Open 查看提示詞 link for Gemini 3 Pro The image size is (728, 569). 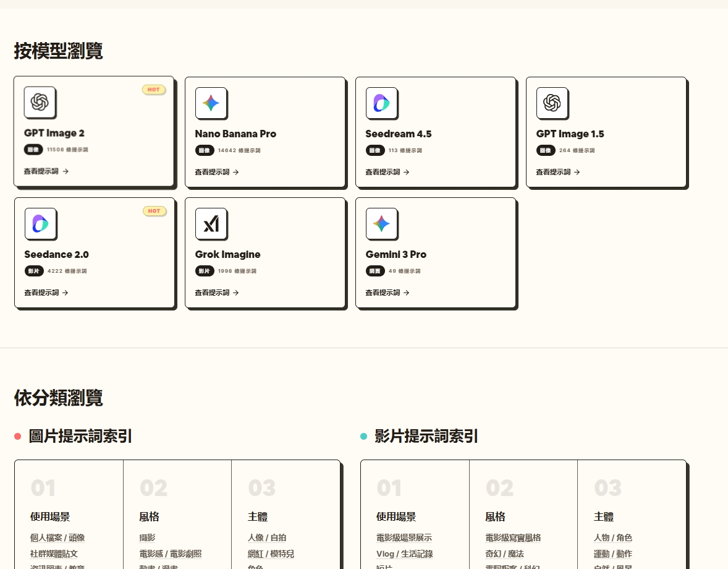[x=387, y=293]
